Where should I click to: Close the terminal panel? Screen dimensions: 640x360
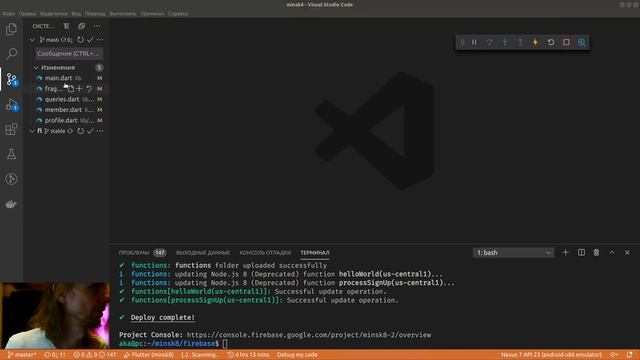tap(627, 253)
